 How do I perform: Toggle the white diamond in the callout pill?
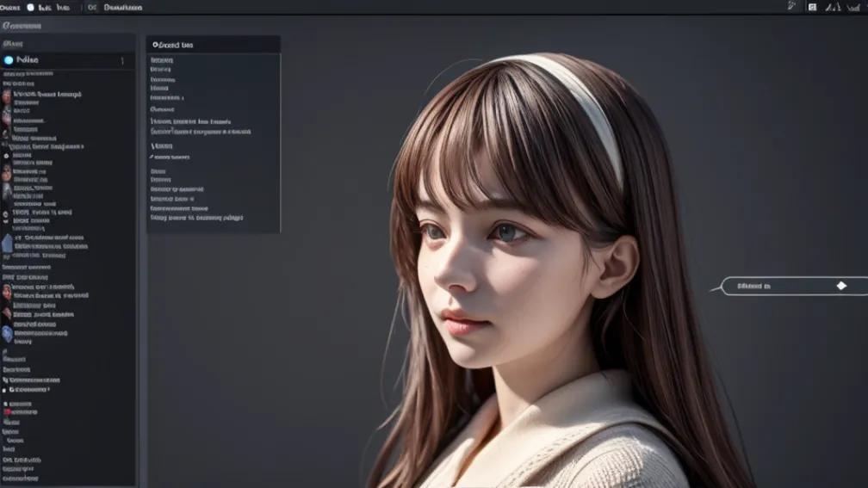click(x=841, y=286)
